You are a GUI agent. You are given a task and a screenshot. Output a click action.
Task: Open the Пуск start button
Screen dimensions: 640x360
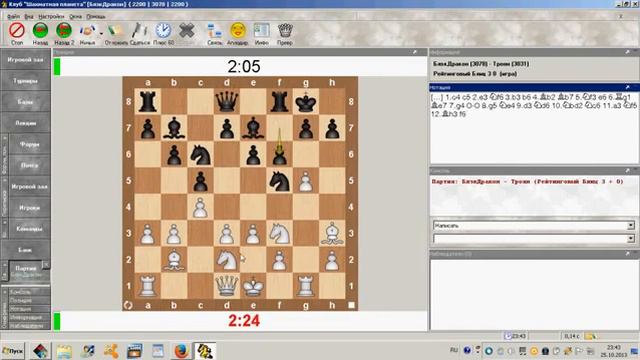click(12, 351)
